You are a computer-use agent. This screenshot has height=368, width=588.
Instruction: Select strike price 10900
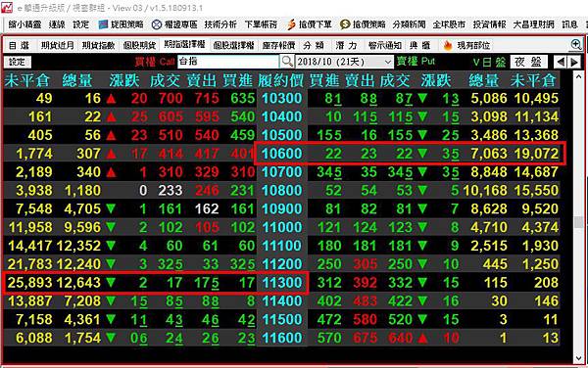pos(282,208)
